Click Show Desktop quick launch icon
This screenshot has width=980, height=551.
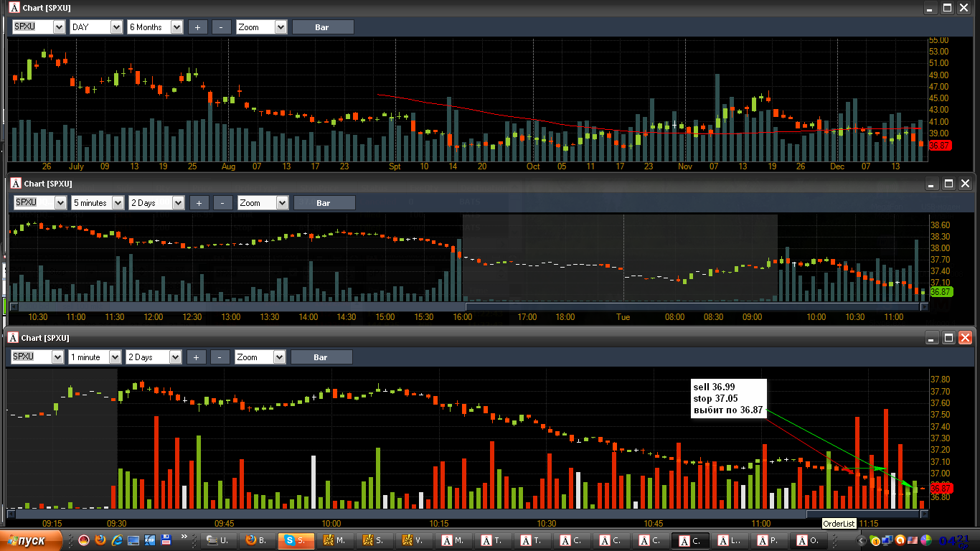pyautogui.click(x=133, y=540)
